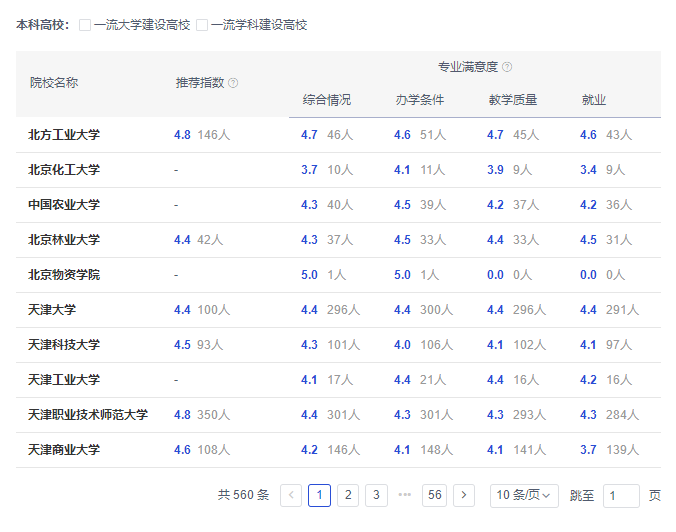Click the 就业 column header

tap(594, 100)
